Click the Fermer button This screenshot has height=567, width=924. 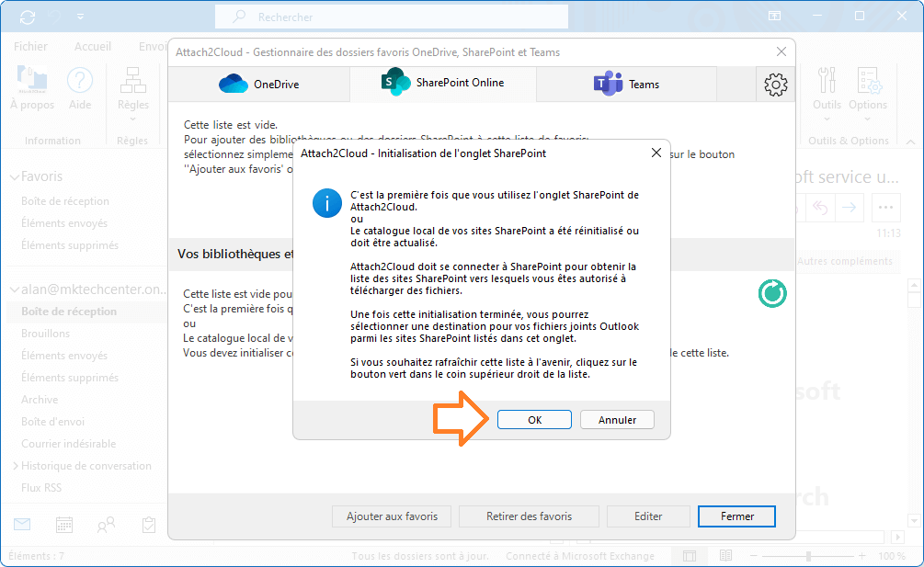(x=736, y=516)
